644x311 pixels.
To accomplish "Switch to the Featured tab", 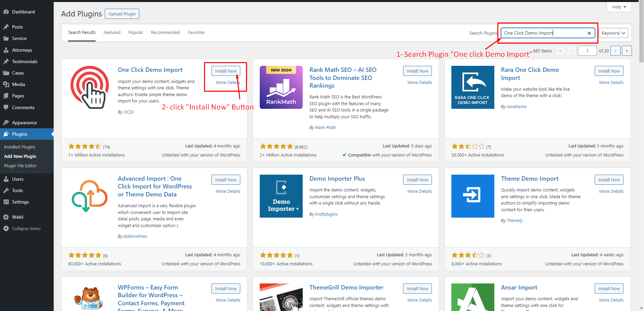I will coord(112,33).
